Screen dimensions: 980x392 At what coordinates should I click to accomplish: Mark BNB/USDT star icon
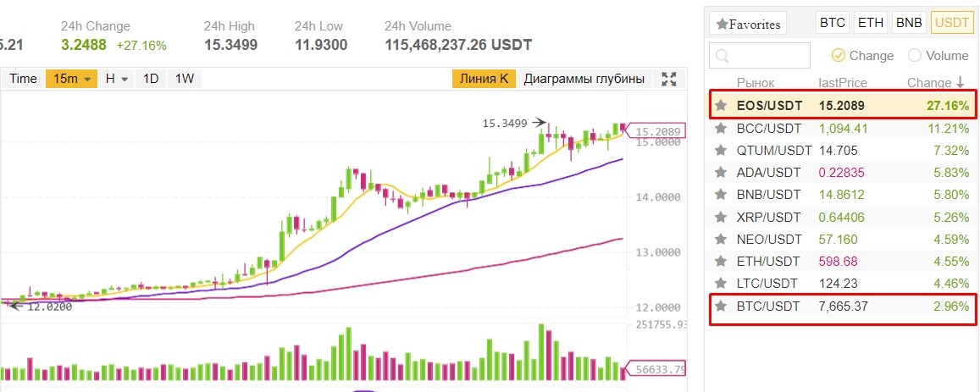coord(721,195)
